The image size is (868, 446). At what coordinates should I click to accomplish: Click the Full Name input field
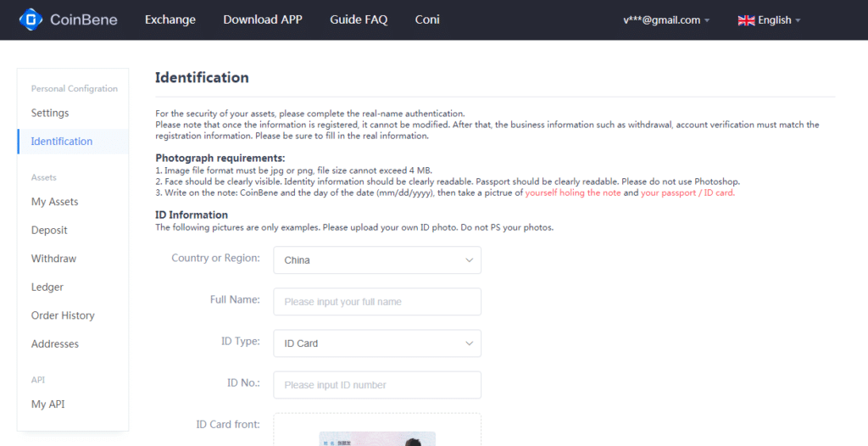pos(377,302)
